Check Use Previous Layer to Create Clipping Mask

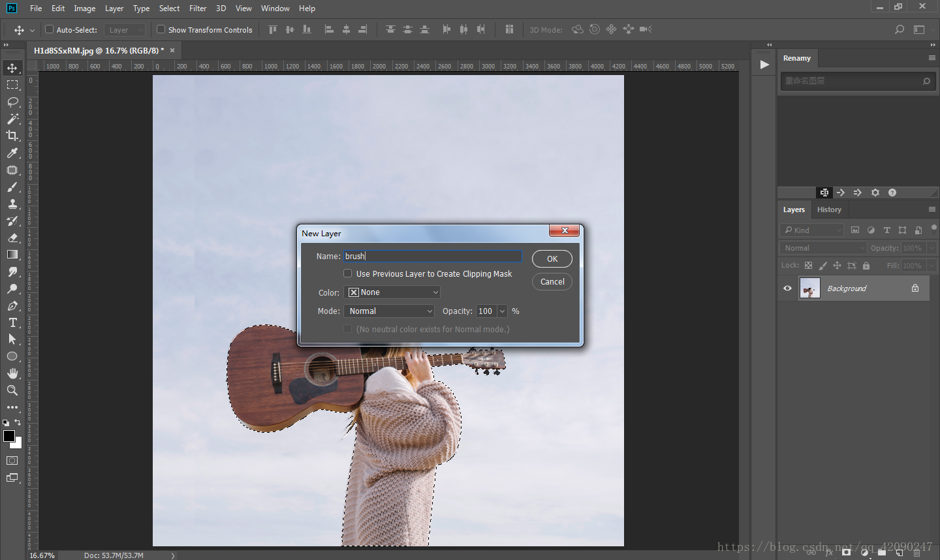click(x=348, y=273)
